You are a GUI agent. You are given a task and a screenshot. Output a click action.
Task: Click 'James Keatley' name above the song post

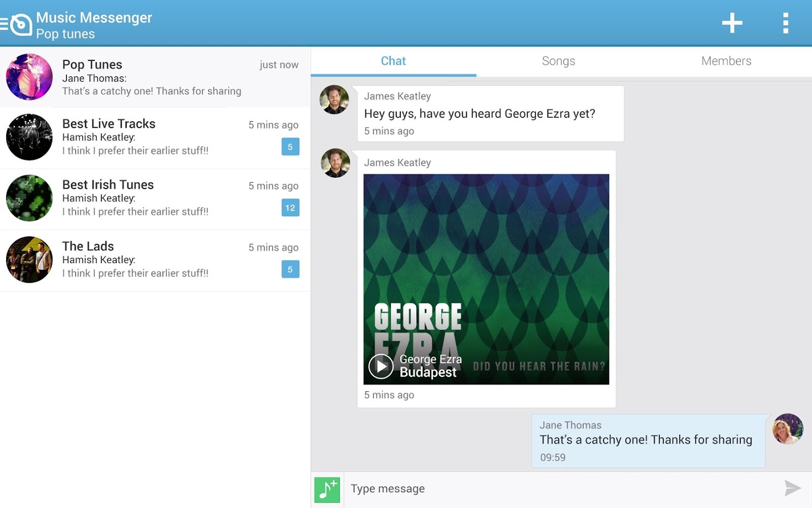point(398,163)
